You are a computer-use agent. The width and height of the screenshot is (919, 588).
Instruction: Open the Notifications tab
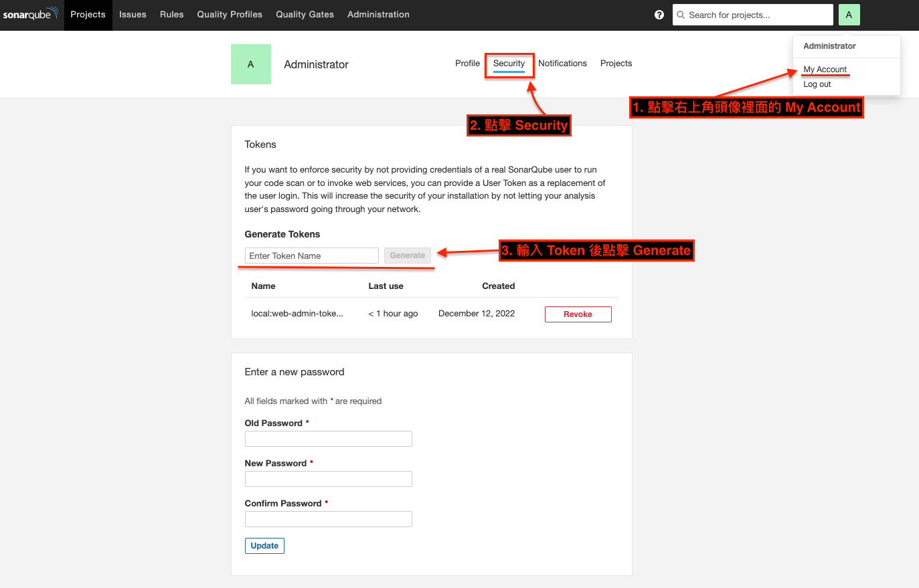(x=562, y=63)
